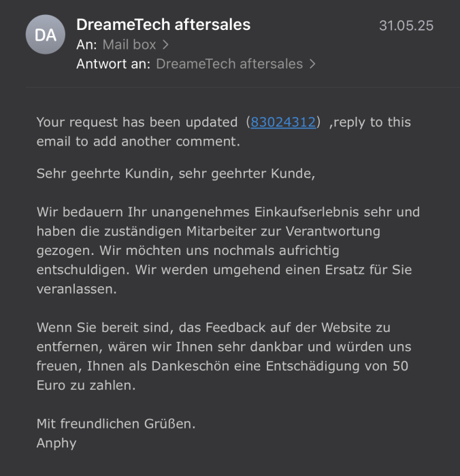
Task: Expand the reply-to DreameTech aftersales chevron
Action: [x=312, y=64]
